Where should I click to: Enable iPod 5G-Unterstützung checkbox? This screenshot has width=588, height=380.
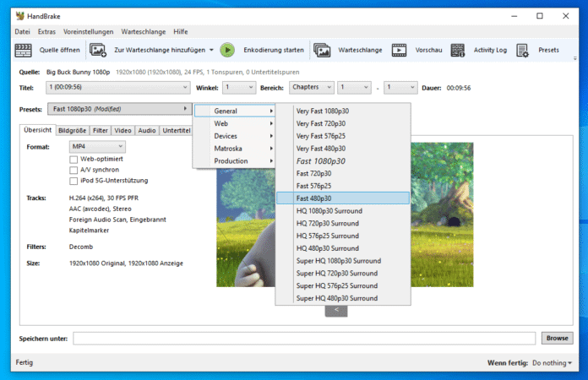tap(73, 181)
